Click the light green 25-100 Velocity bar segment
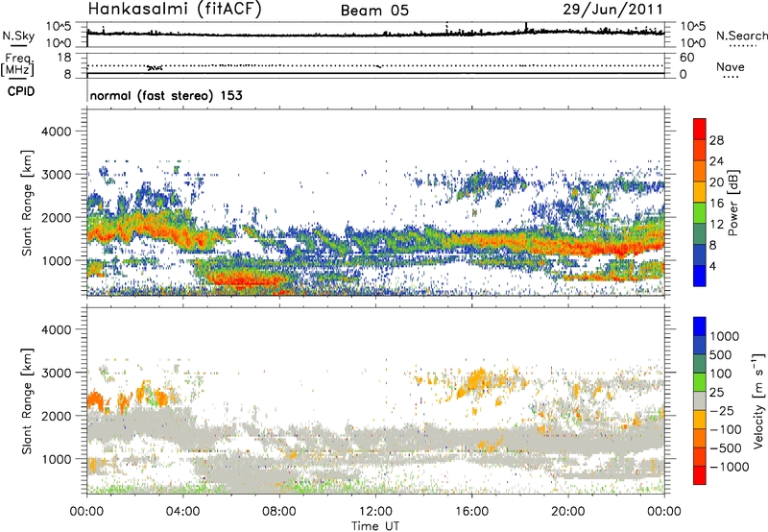768x532 pixels. (700, 382)
